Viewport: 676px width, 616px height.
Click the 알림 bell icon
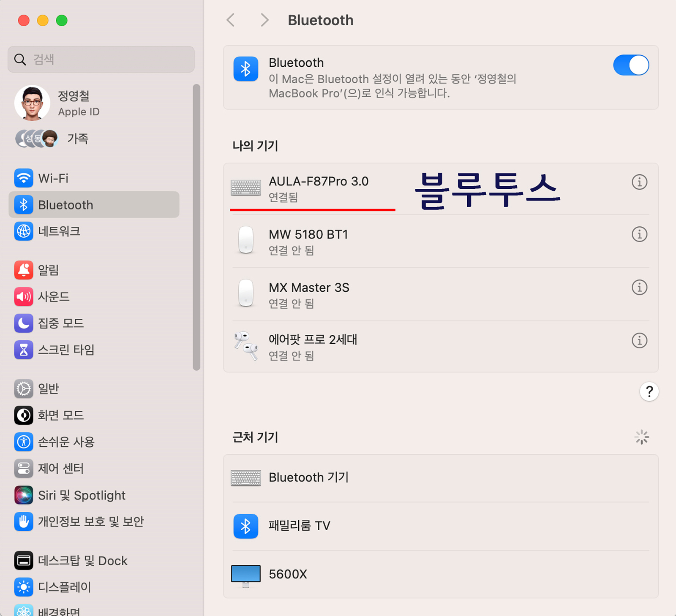(24, 270)
